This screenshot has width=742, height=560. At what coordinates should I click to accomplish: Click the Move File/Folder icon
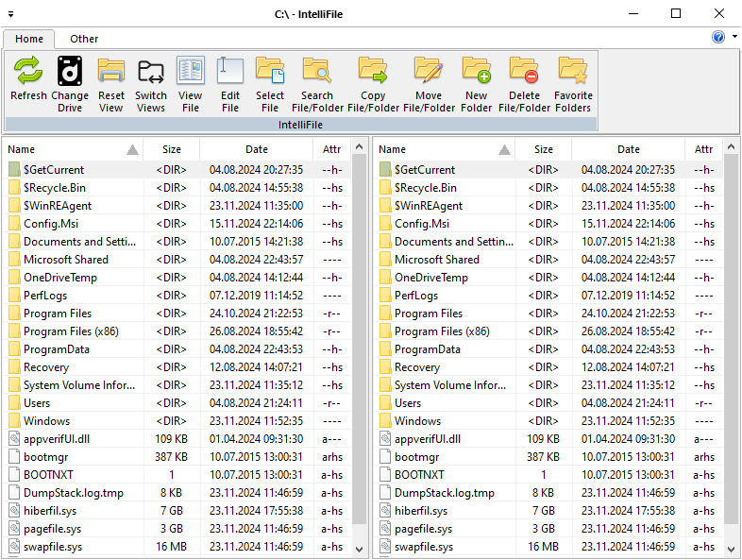point(429,71)
